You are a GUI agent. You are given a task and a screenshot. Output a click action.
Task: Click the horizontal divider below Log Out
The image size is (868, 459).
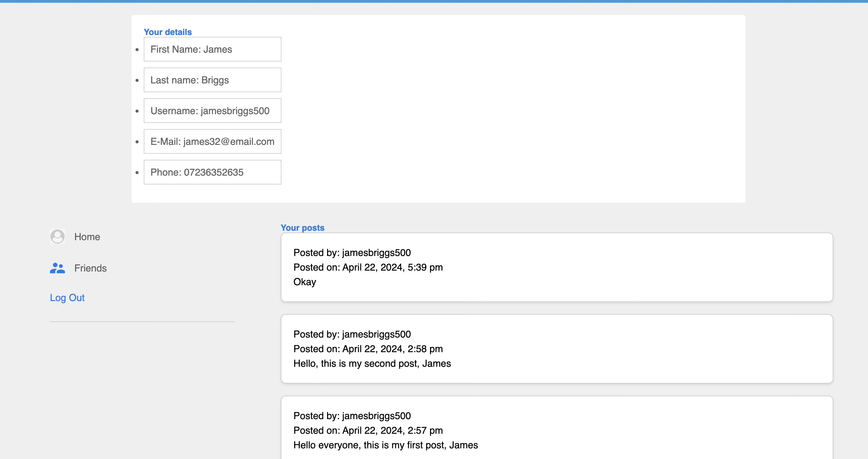coord(142,322)
